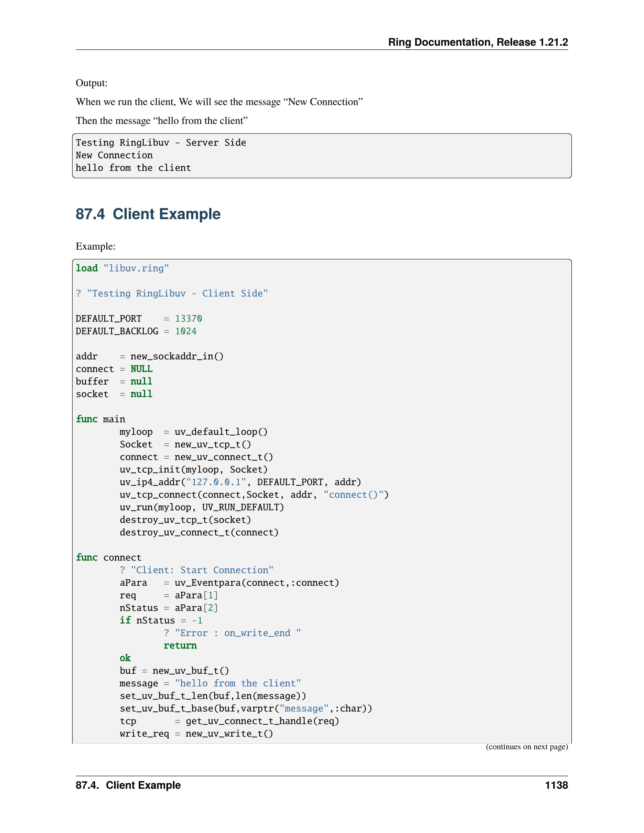Click the "libuv.ring" string in code
This screenshot has width=644, height=833.
136,268
